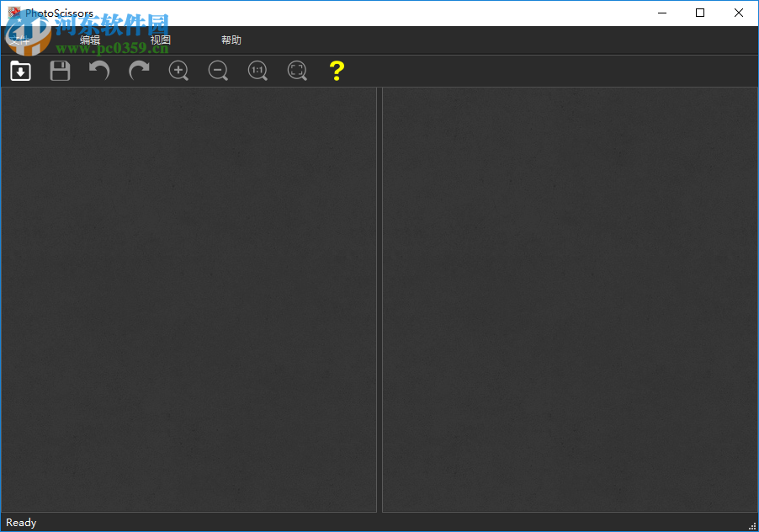759x532 pixels.
Task: Open the 帮助 menu
Action: pyautogui.click(x=231, y=40)
